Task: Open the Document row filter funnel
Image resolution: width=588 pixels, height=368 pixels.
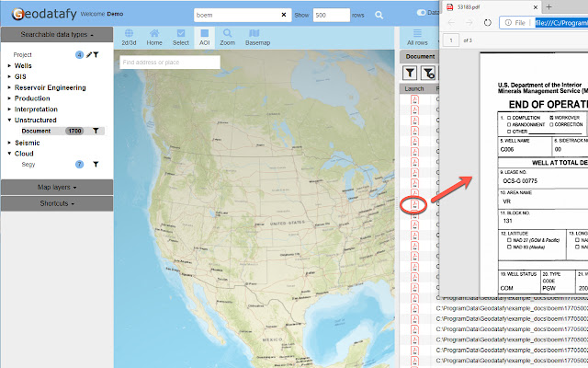Action: tap(96, 131)
